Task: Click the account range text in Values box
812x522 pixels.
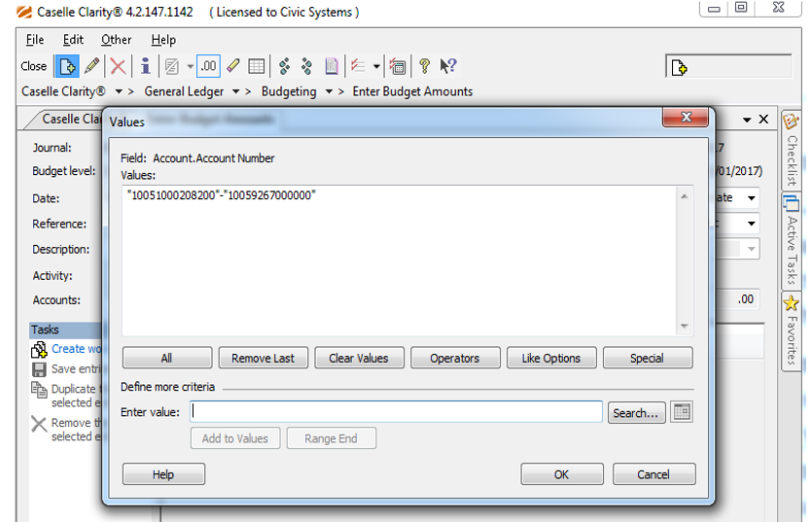Action: click(221, 195)
